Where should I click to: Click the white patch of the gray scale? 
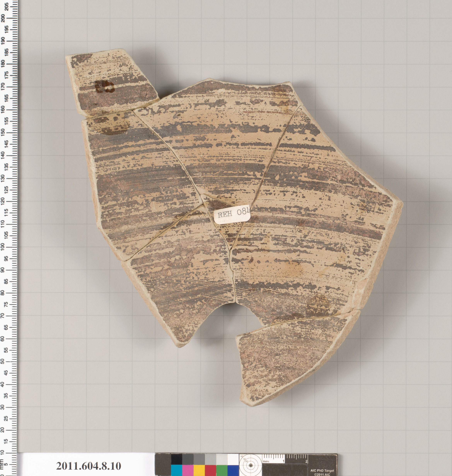(233, 460)
